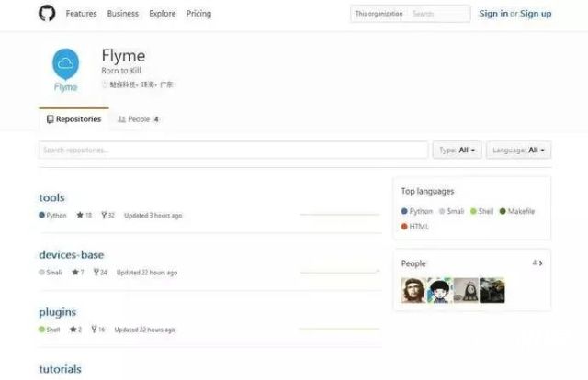The image size is (588, 380).
Task: Open the GitHub Octocat logo home
Action: 47,13
